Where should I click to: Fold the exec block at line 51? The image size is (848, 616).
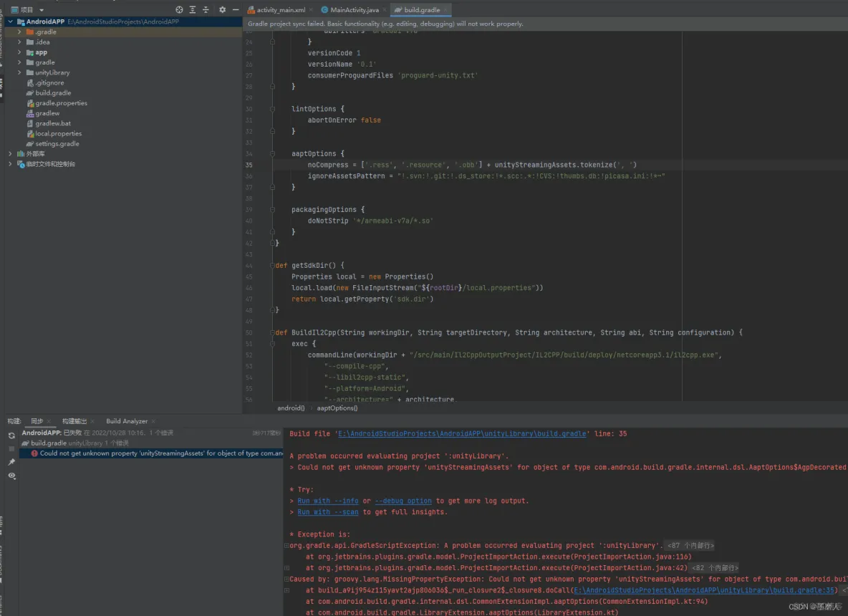point(273,344)
